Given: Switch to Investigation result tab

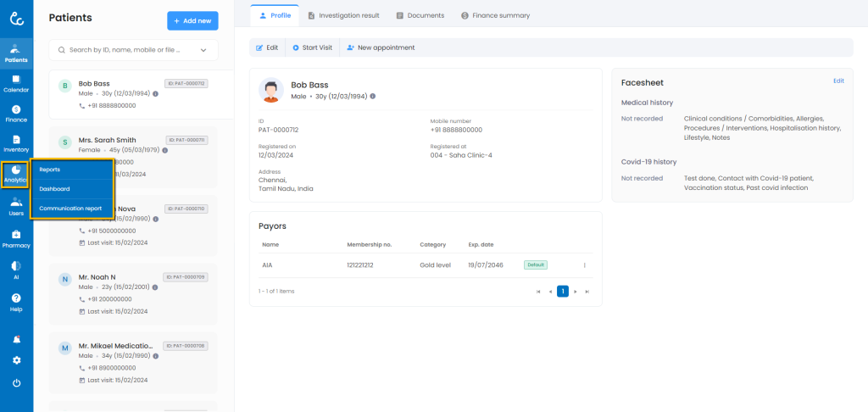Looking at the screenshot, I should coord(343,15).
